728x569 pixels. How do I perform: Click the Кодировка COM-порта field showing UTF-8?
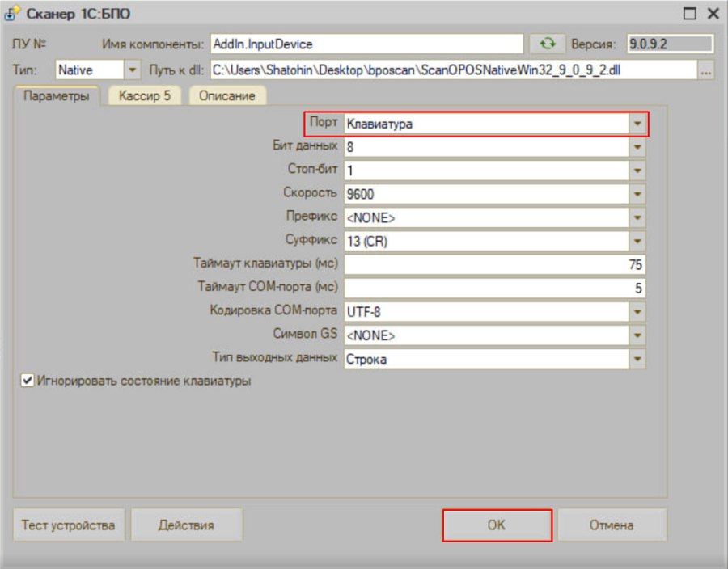pos(487,312)
